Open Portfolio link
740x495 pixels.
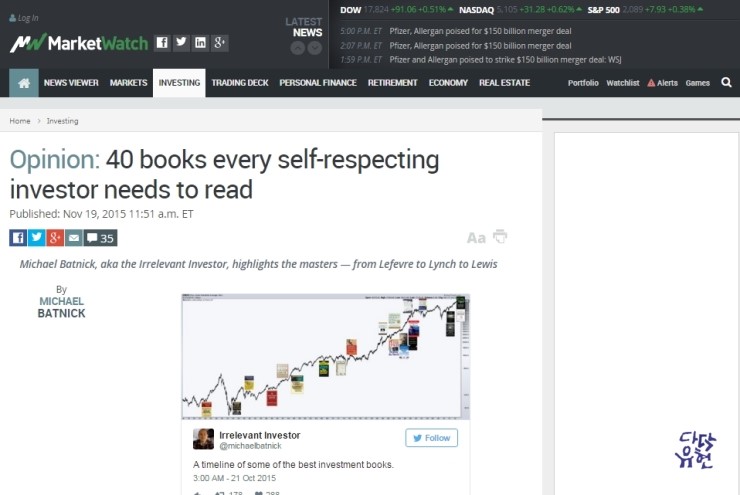tap(583, 83)
